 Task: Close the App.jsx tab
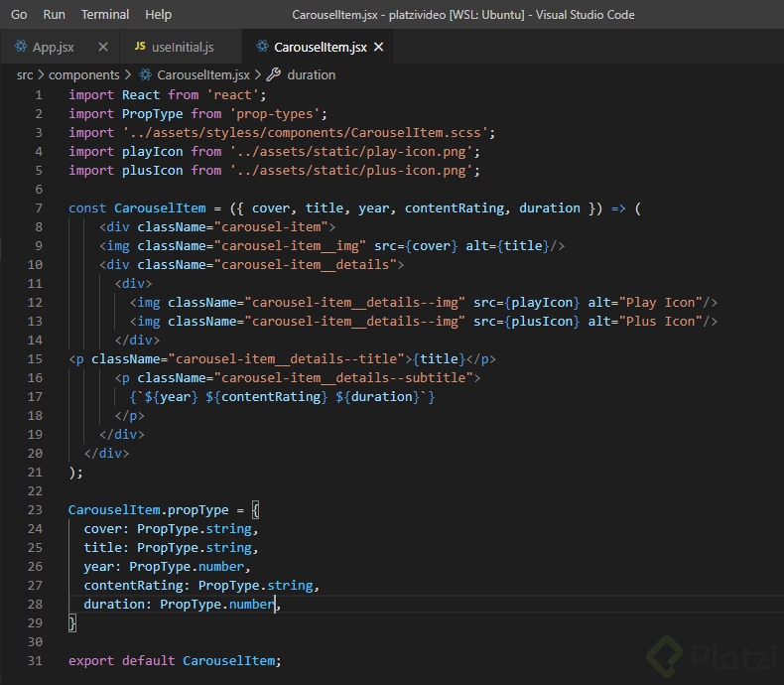(x=103, y=47)
